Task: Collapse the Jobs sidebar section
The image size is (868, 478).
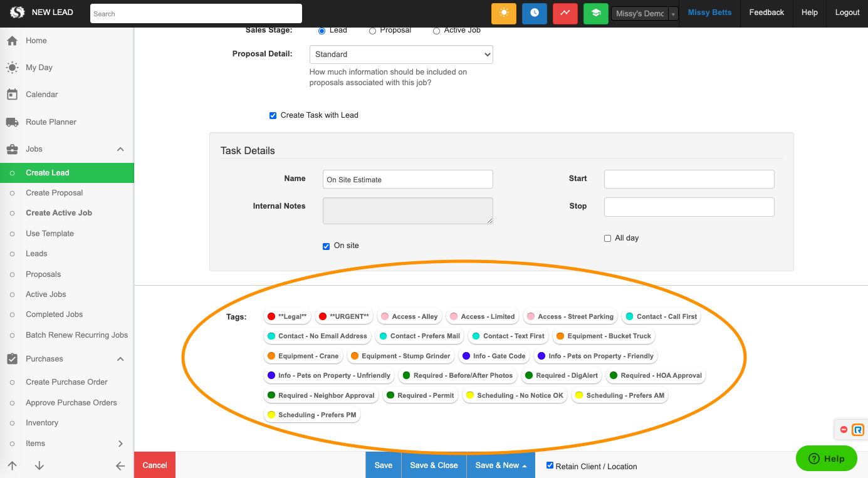Action: tap(120, 149)
